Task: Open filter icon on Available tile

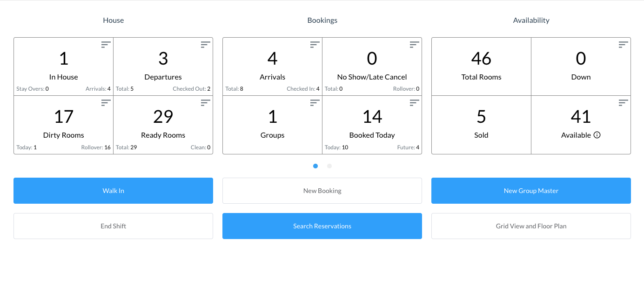Action: coord(624,103)
